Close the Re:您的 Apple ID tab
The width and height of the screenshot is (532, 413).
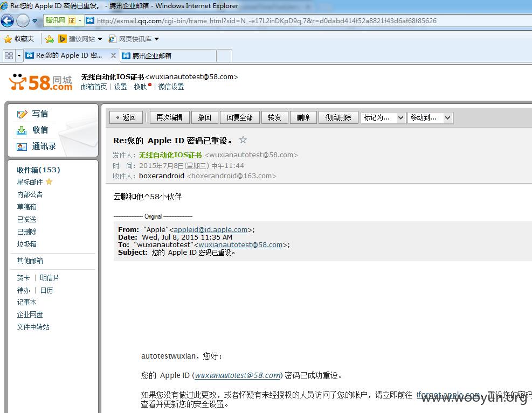point(113,55)
